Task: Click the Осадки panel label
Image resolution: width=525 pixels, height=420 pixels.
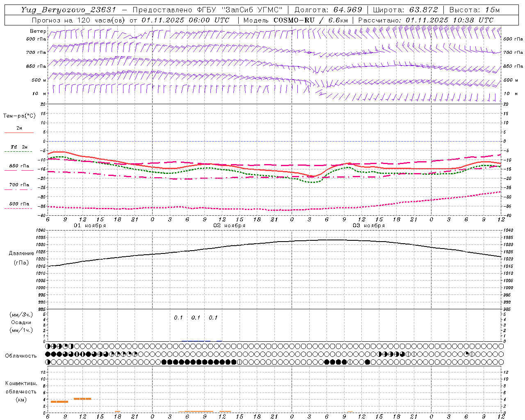Action: pos(21,322)
